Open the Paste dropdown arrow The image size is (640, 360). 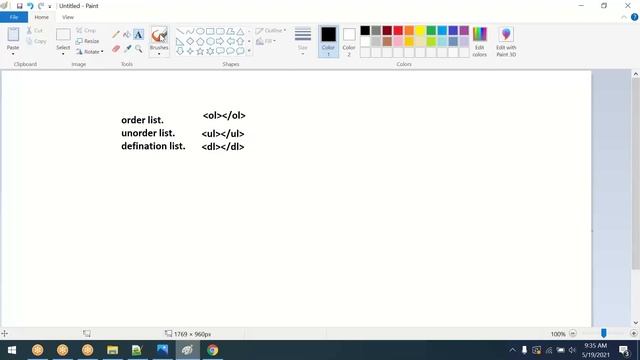(x=13, y=54)
